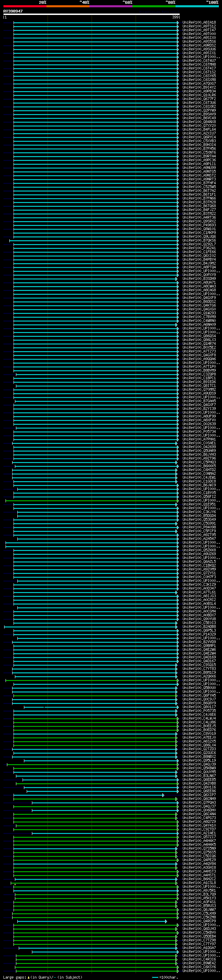Select the UniRef100_B9SAV9 label

pos(199,114)
